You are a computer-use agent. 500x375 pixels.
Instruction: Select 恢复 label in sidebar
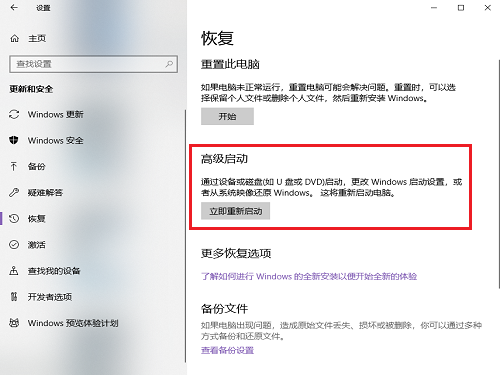point(37,219)
